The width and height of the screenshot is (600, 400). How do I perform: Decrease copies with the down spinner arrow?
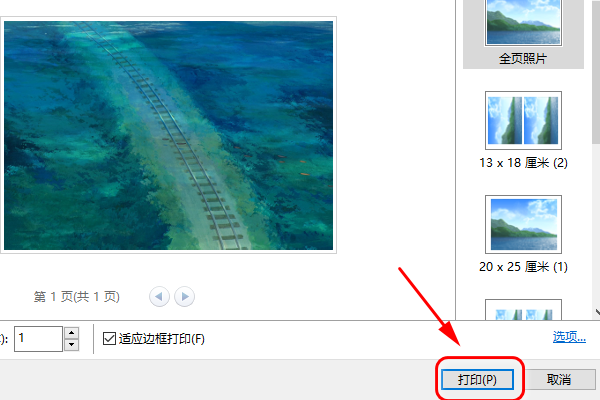point(71,345)
